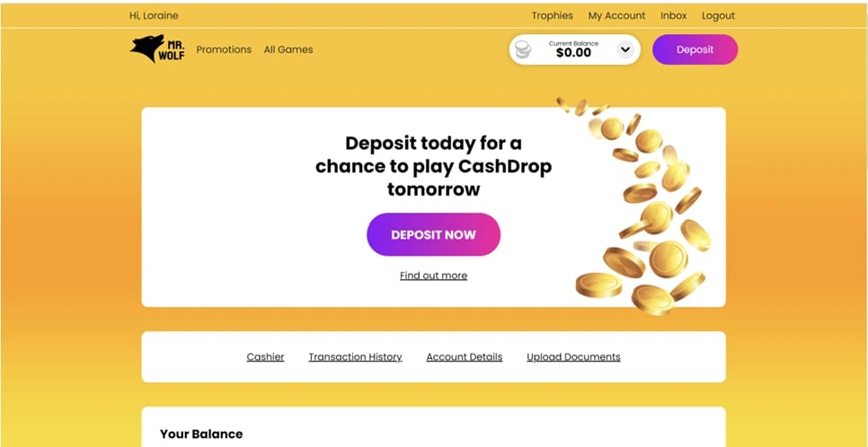
Task: Open the Inbox
Action: tap(673, 15)
